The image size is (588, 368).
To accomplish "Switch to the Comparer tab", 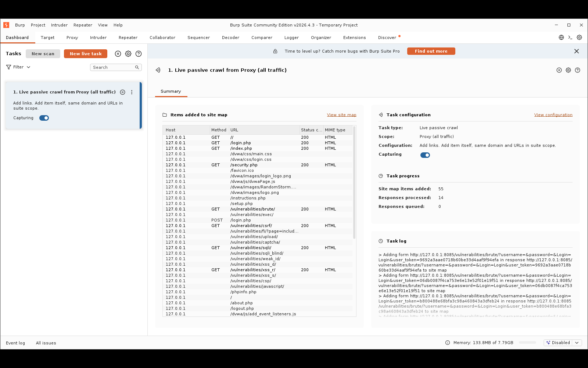I will click(262, 38).
